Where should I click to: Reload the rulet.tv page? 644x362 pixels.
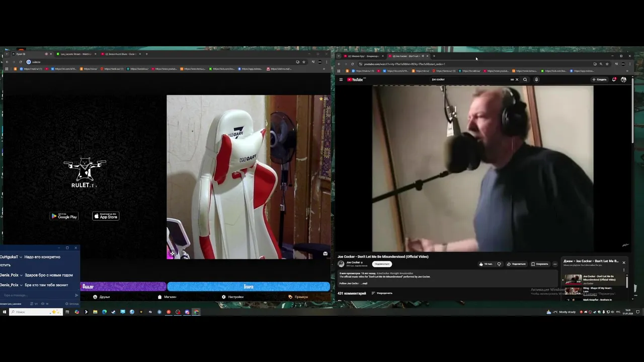pos(20,62)
